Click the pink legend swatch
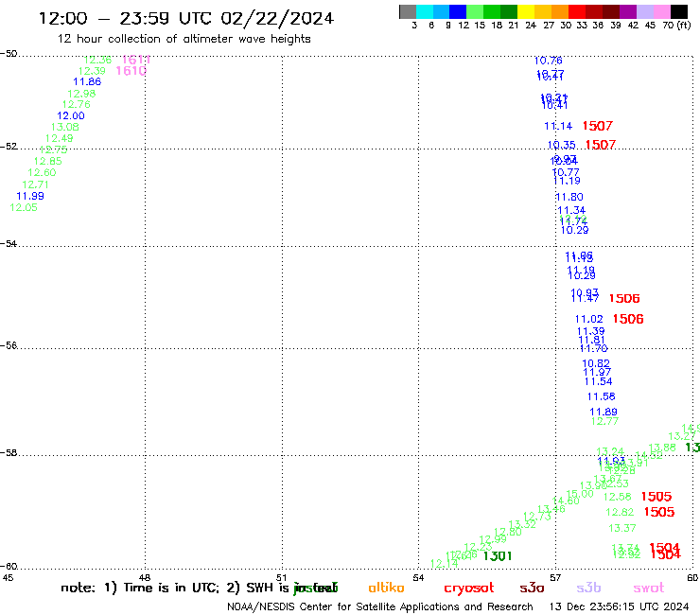 (x=662, y=11)
